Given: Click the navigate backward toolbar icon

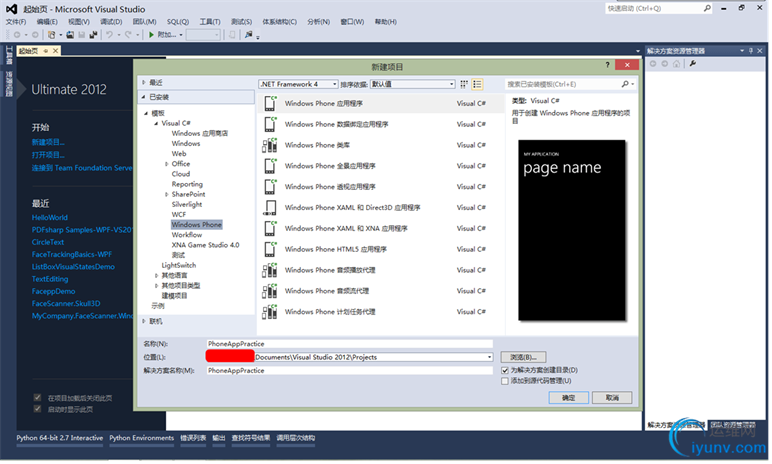Looking at the screenshot, I should coord(17,35).
